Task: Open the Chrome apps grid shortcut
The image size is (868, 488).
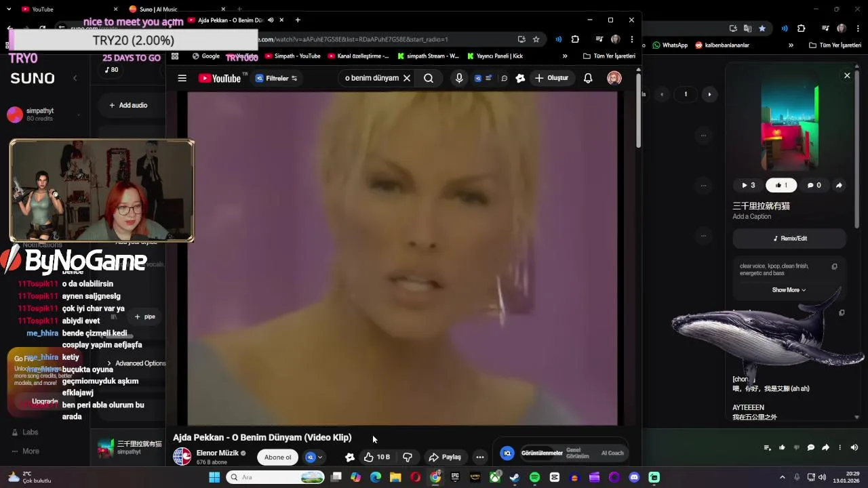Action: click(x=175, y=56)
